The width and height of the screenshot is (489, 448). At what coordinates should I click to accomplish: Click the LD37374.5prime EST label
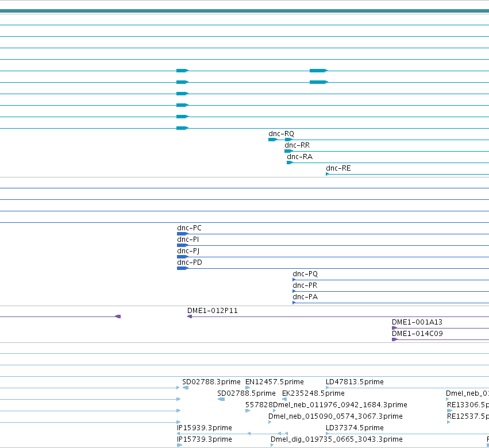355,428
